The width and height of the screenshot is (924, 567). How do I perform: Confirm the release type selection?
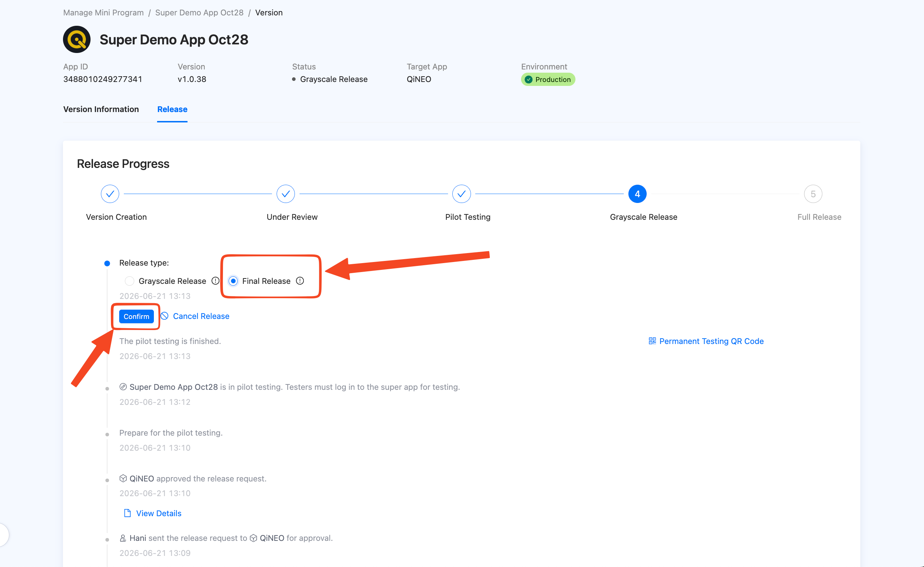(x=136, y=316)
